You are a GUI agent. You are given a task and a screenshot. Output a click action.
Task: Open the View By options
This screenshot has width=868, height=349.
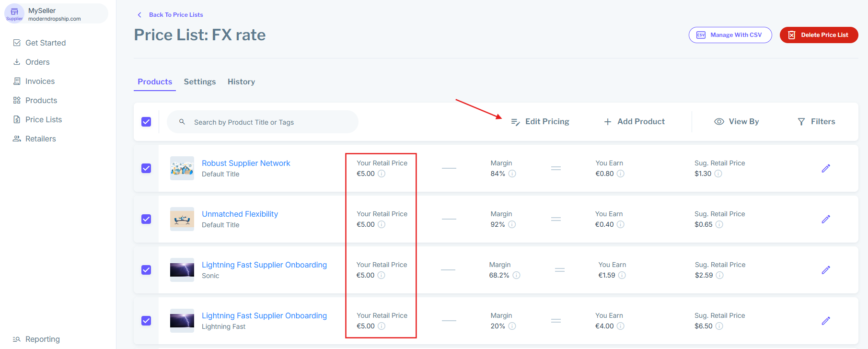coord(737,122)
